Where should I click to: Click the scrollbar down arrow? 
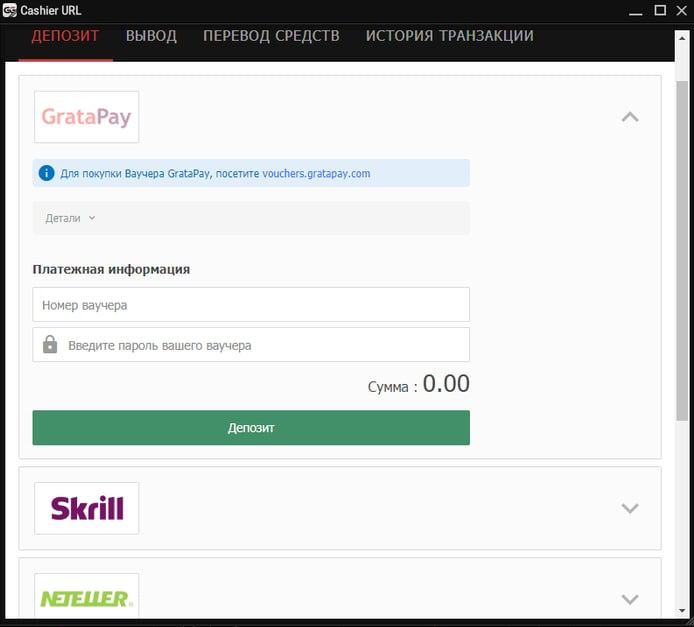tap(682, 611)
